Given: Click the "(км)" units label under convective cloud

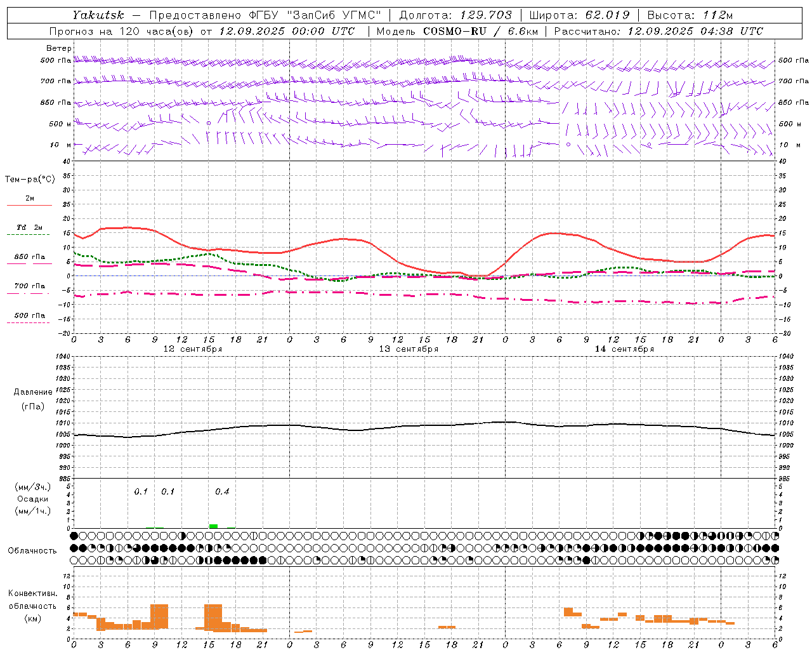Looking at the screenshot, I should pos(33,618).
